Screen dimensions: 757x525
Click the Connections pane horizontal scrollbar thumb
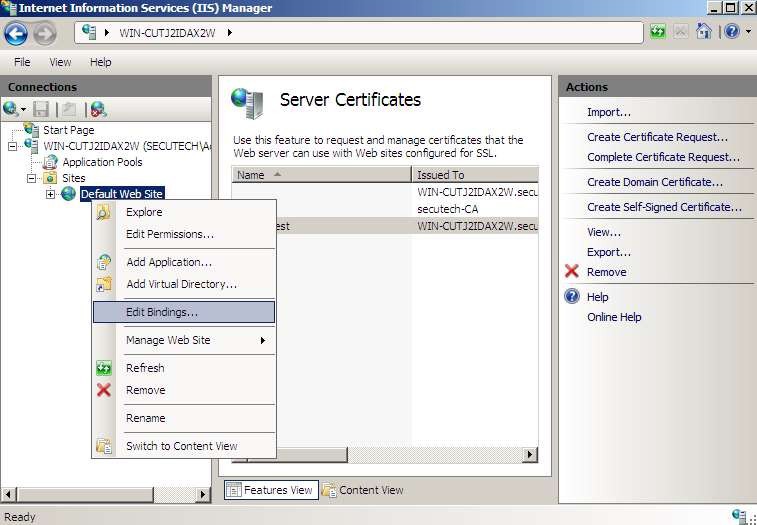coord(85,495)
